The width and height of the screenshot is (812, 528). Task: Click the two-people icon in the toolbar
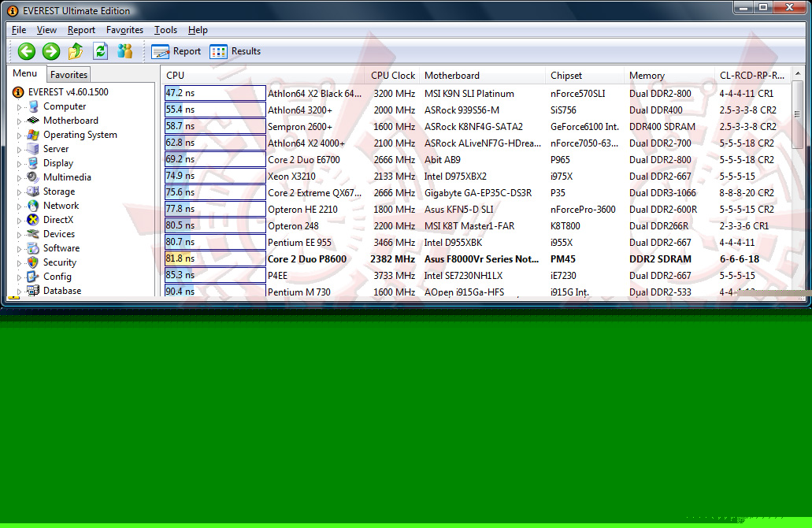[124, 50]
